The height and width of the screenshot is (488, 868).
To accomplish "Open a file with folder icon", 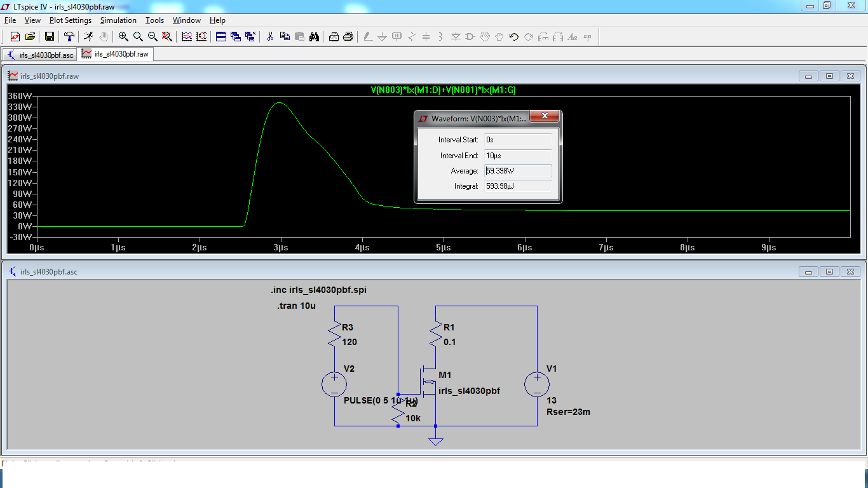I will pos(30,37).
